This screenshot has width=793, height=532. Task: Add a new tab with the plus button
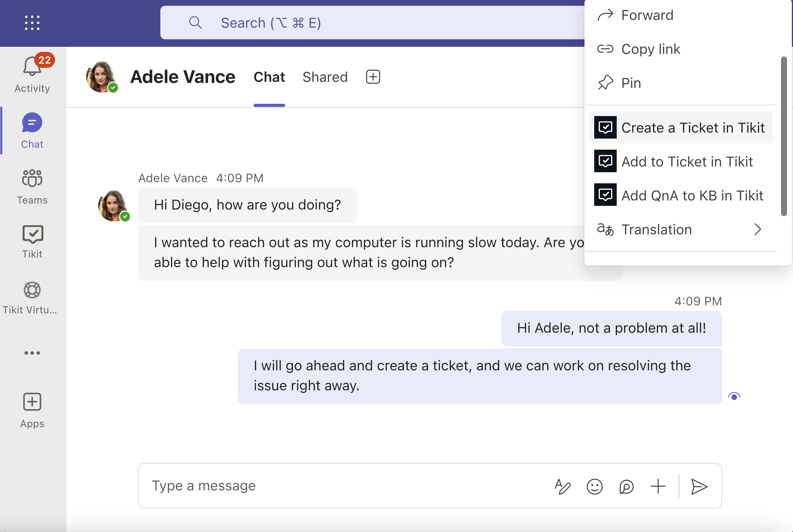click(x=373, y=77)
